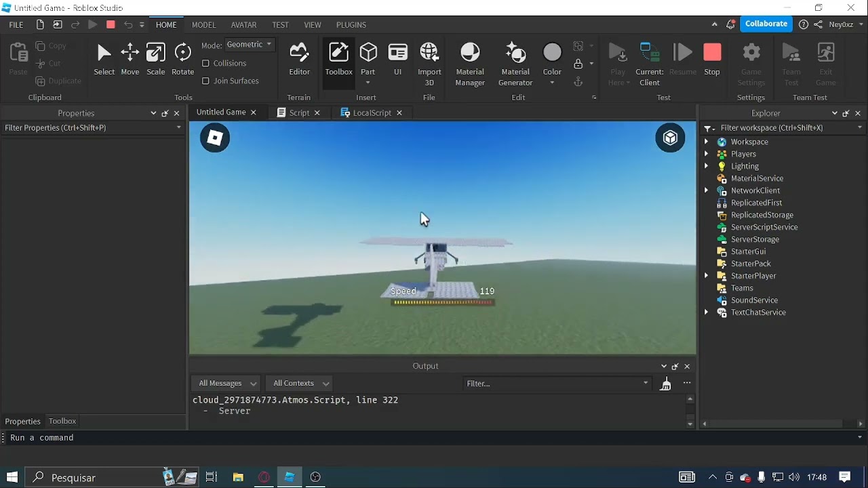Switch to the TEST ribbon tab
This screenshot has height=488, width=868.
(x=280, y=25)
